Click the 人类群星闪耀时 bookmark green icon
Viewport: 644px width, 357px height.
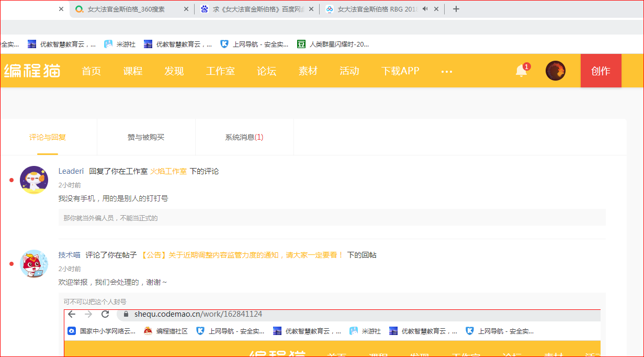(x=301, y=44)
